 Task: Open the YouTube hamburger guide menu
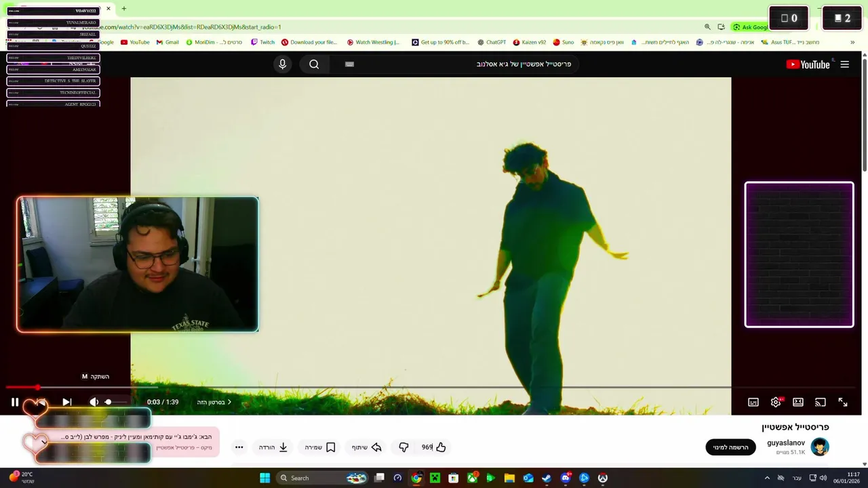(x=844, y=64)
